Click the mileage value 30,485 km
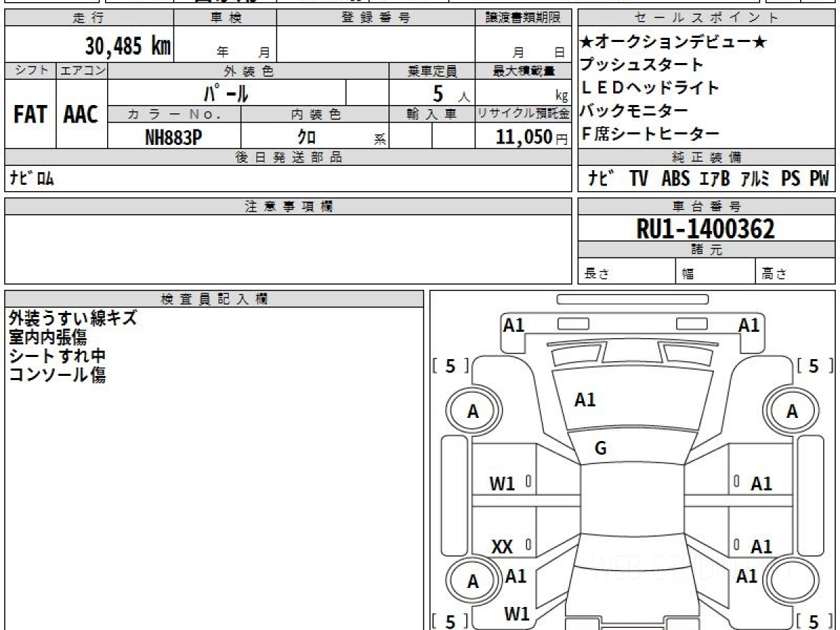This screenshot has height=630, width=840. 128,46
